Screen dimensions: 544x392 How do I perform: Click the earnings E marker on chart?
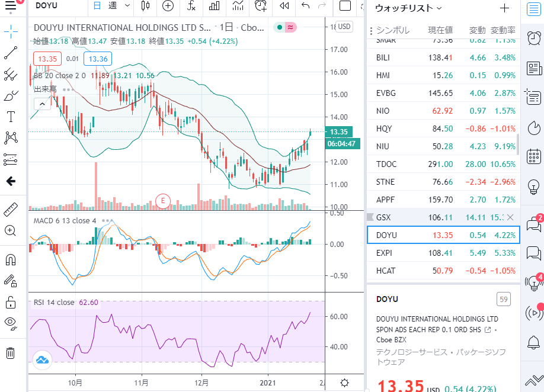(163, 201)
